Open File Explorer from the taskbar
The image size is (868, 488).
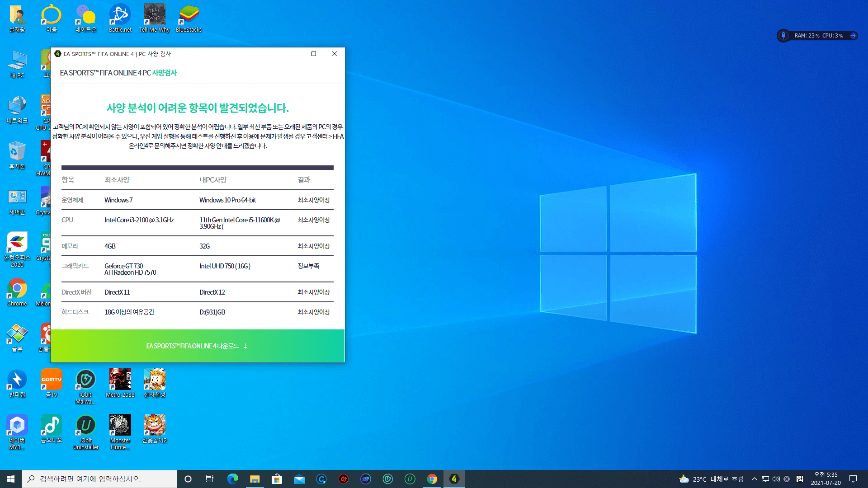(x=255, y=479)
